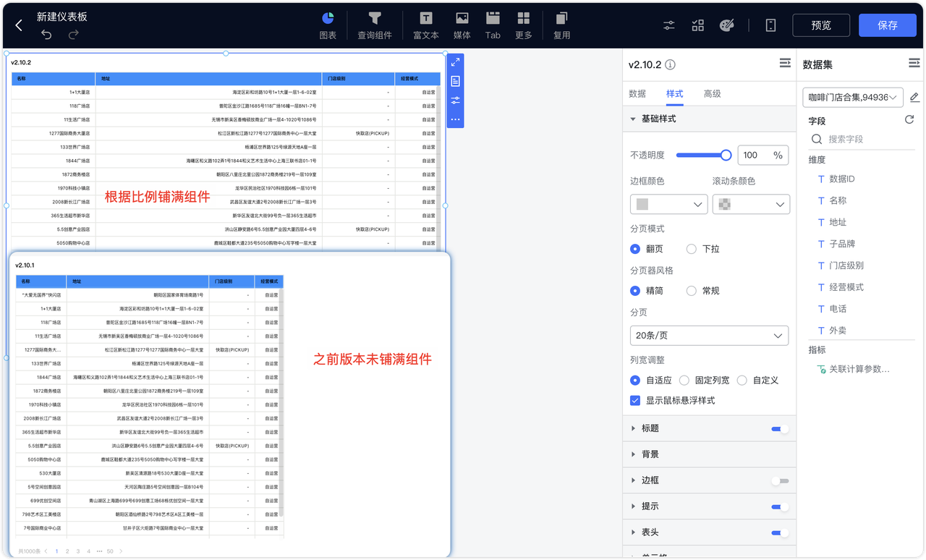Select 精简 pager style
Screen dimensions: 926x560
pyautogui.click(x=635, y=291)
